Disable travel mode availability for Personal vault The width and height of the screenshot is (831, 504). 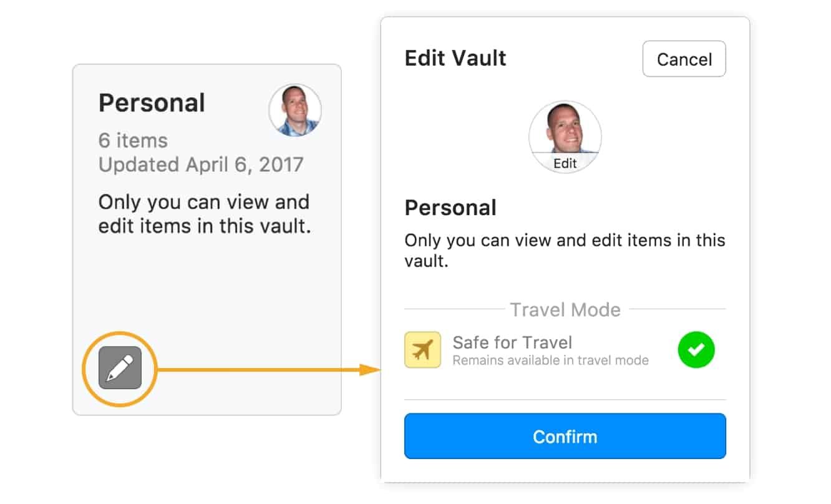(697, 350)
